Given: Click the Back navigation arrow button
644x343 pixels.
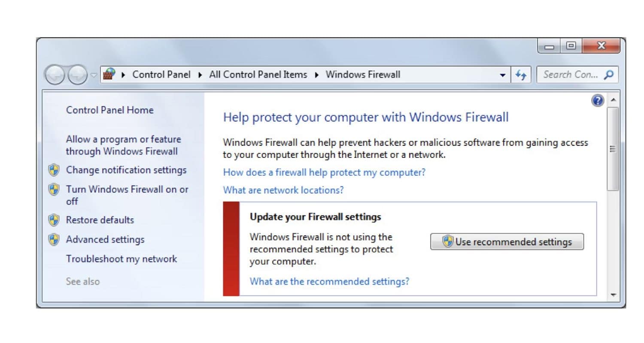Looking at the screenshot, I should [55, 75].
